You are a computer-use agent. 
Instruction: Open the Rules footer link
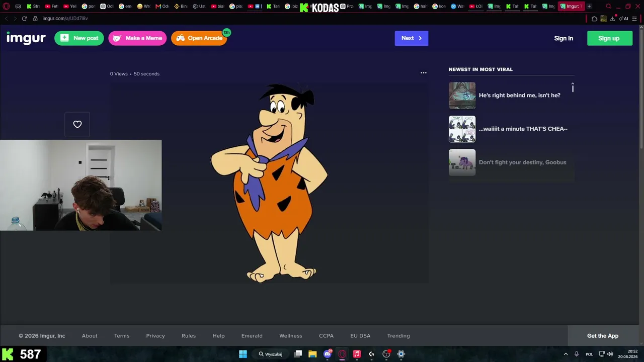[x=189, y=336]
